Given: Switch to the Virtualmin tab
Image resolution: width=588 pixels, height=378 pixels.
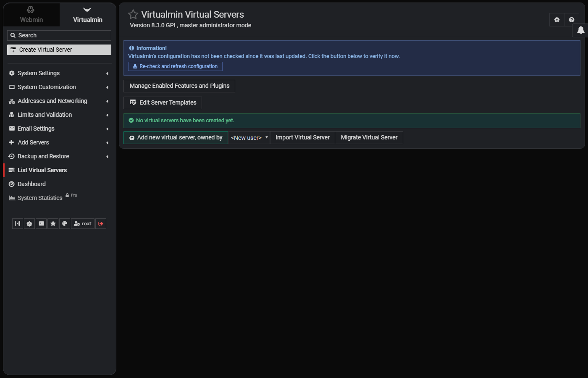Looking at the screenshot, I should (88, 15).
